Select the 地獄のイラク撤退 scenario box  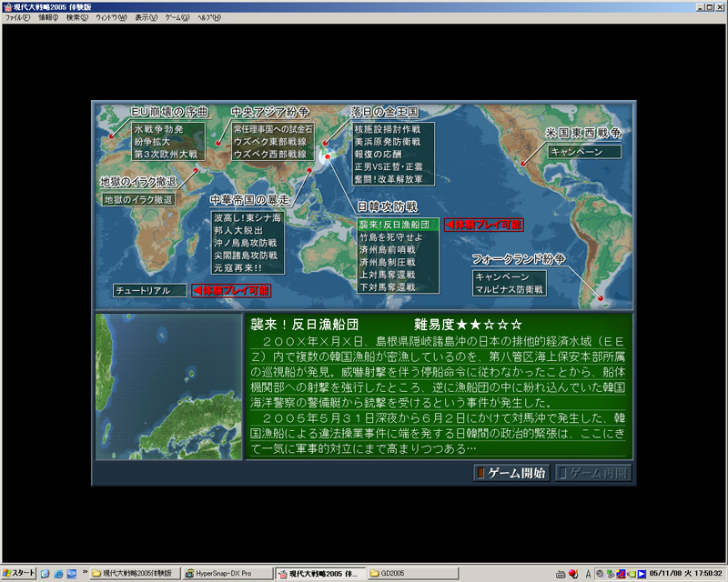point(138,199)
